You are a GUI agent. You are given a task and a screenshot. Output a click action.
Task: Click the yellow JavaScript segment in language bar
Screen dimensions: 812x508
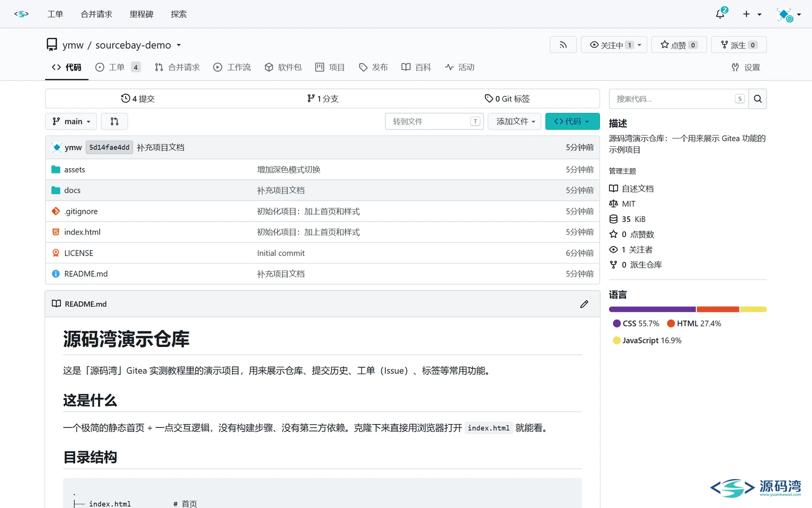(753, 309)
